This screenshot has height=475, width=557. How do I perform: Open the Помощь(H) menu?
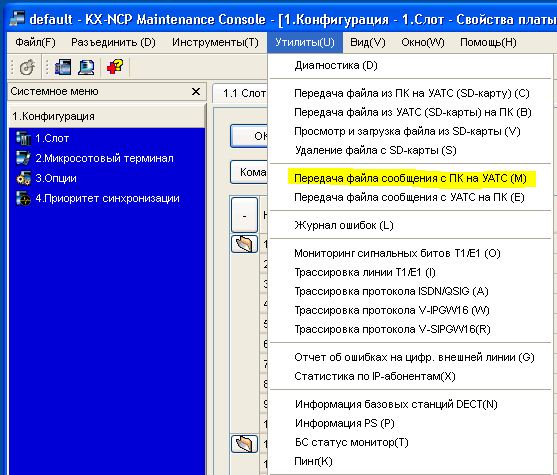coord(488,42)
